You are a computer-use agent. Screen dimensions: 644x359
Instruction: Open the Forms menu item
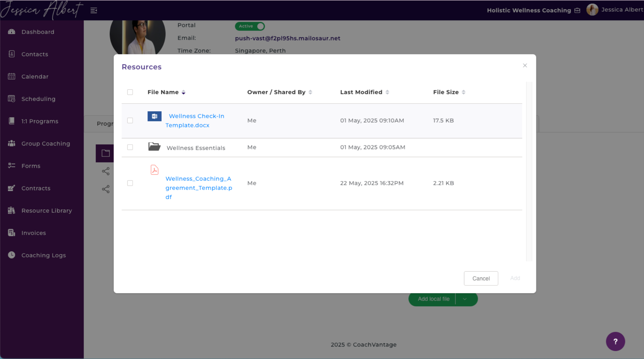31,166
